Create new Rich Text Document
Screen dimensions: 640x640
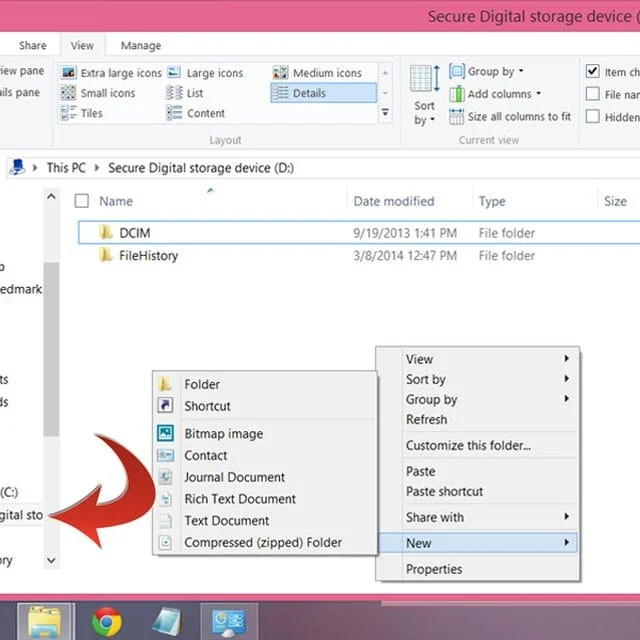click(265, 499)
